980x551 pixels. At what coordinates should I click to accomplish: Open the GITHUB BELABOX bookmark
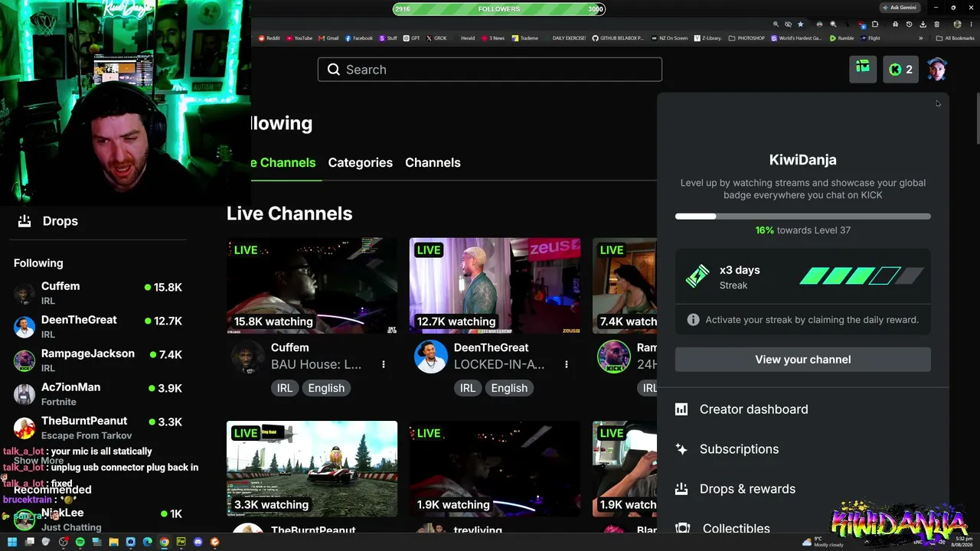point(618,38)
